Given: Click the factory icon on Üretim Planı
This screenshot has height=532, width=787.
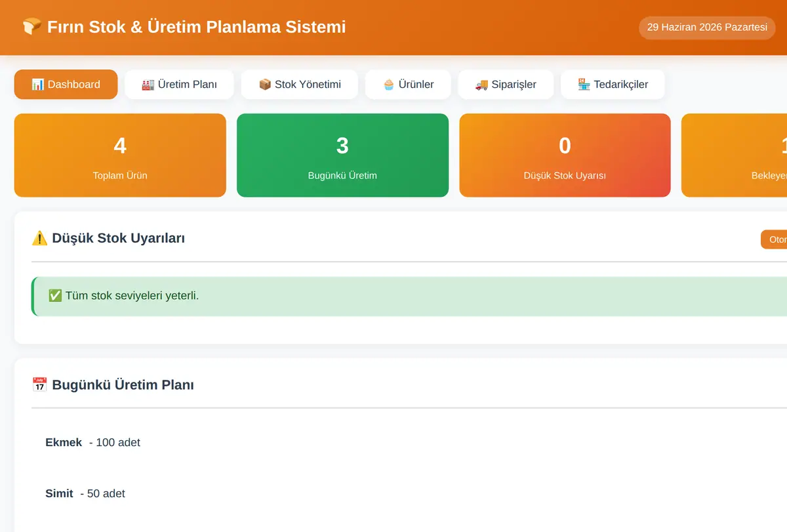Looking at the screenshot, I should [x=148, y=85].
